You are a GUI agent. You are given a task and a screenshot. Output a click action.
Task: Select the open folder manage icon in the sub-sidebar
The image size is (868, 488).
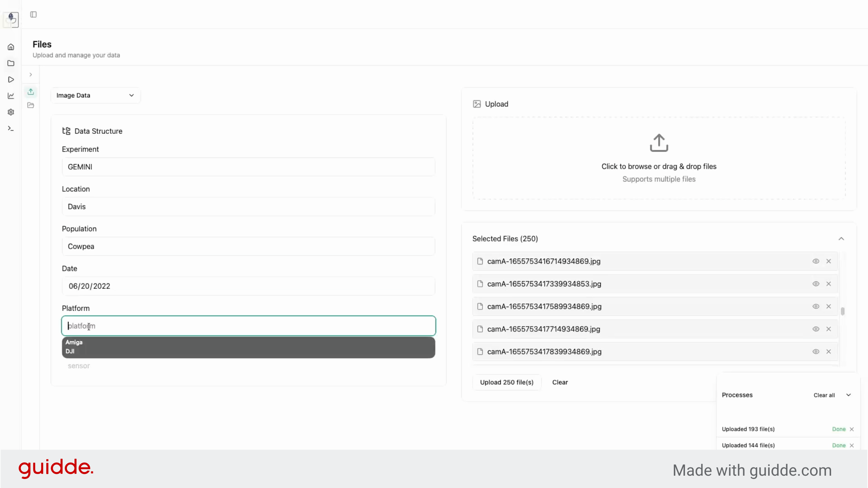pyautogui.click(x=31, y=105)
